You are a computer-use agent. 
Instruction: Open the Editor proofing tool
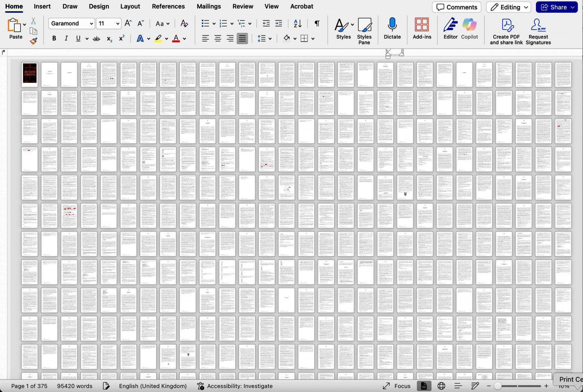click(x=450, y=28)
